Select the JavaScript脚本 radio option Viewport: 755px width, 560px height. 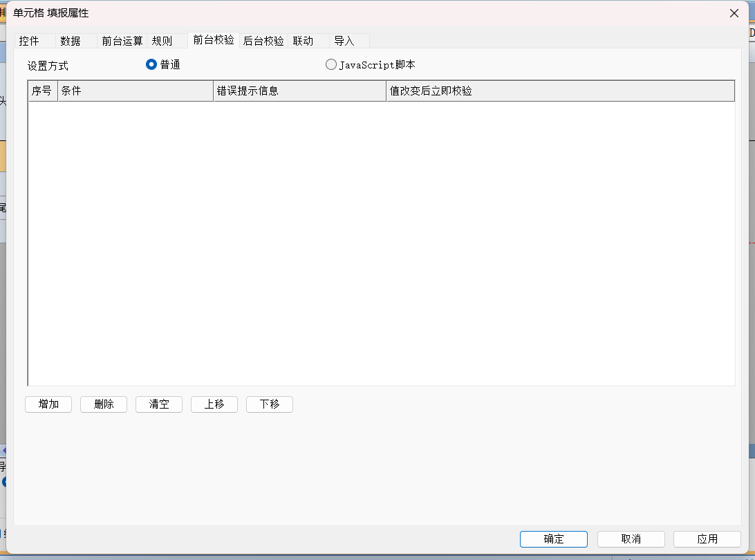(331, 64)
